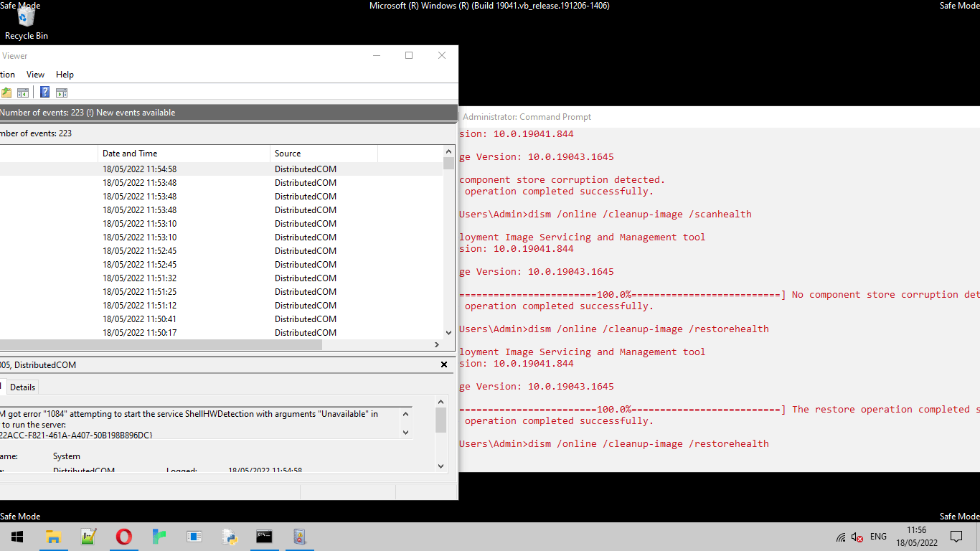980x551 pixels.
Task: Open the View menu
Action: 35,74
